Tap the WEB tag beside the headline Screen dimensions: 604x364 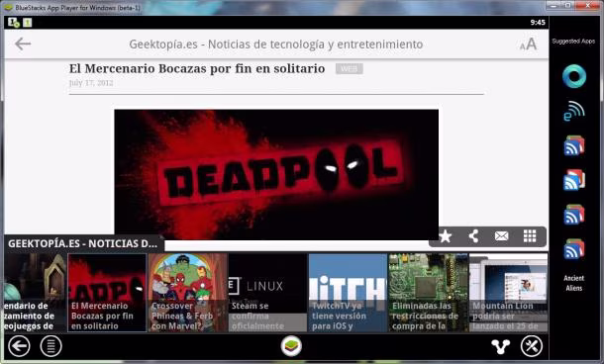click(349, 69)
